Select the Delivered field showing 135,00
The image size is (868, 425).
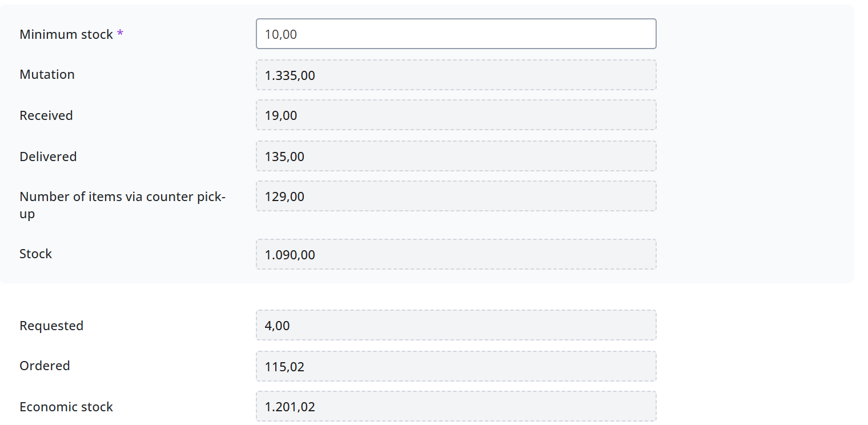tap(456, 156)
